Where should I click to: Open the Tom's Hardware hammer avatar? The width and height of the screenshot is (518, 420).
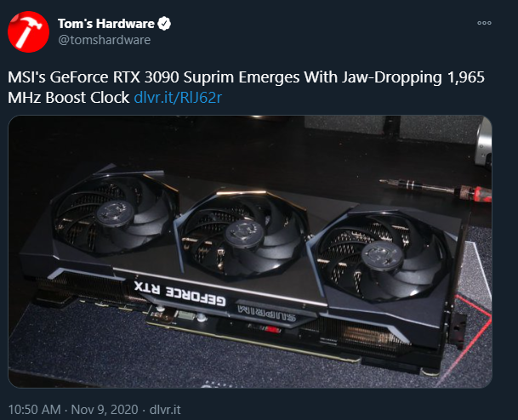click(28, 32)
